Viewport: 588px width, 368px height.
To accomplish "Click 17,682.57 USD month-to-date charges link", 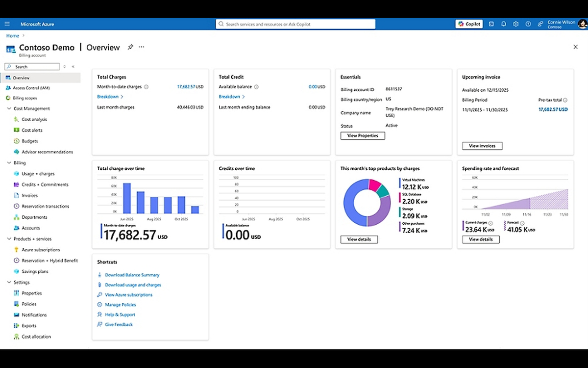I will 190,87.
